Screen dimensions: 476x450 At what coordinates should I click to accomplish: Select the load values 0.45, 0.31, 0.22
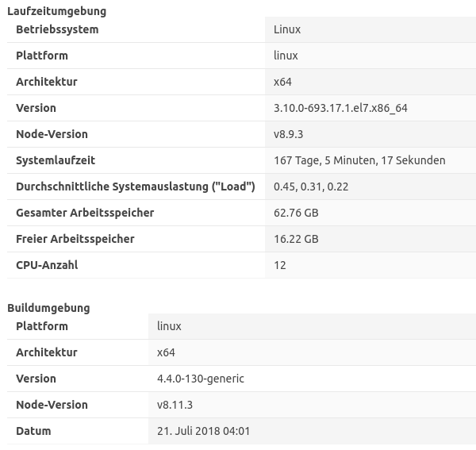click(x=311, y=187)
